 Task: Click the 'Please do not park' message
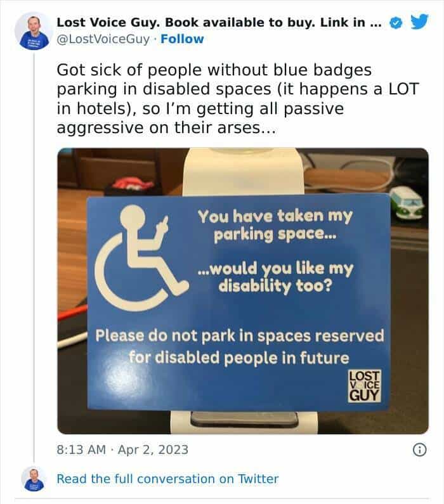240,347
